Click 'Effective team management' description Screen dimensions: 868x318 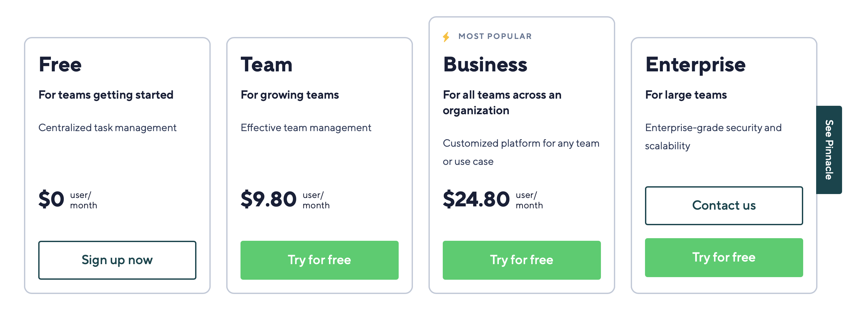tap(306, 128)
